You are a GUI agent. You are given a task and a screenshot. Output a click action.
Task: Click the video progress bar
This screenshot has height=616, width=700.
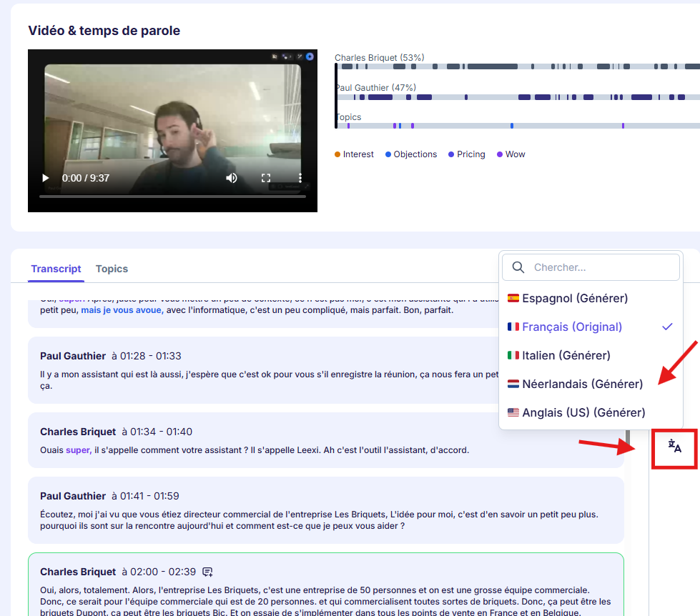(172, 197)
